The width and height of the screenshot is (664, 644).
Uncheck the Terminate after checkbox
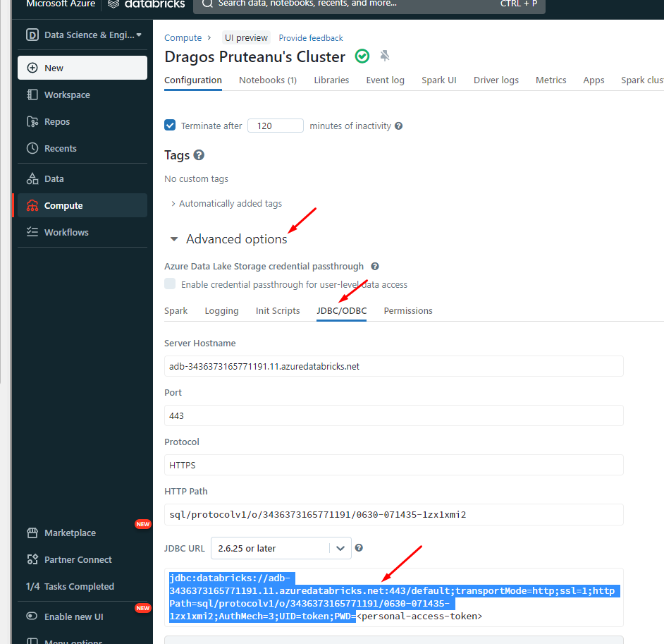170,125
